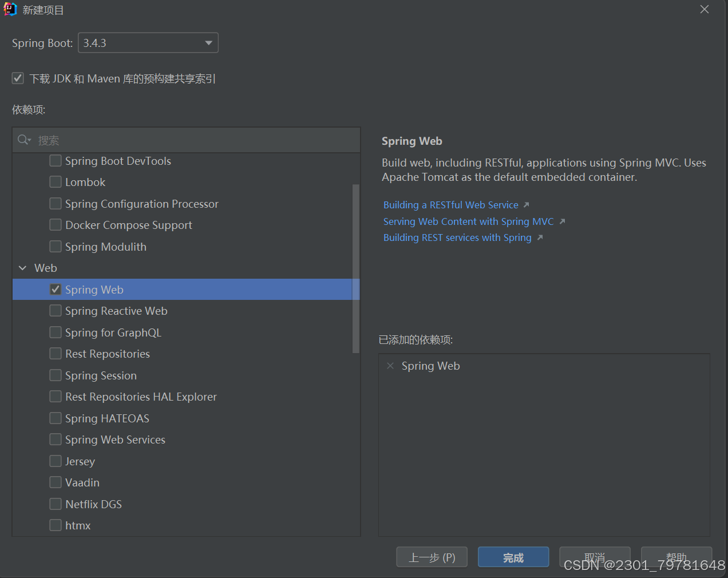Viewport: 728px width, 578px height.
Task: Collapse the Web category chevron
Action: [23, 268]
